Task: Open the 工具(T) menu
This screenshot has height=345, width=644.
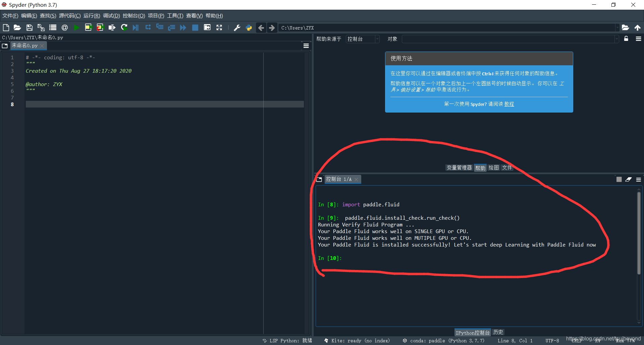Action: pyautogui.click(x=175, y=16)
